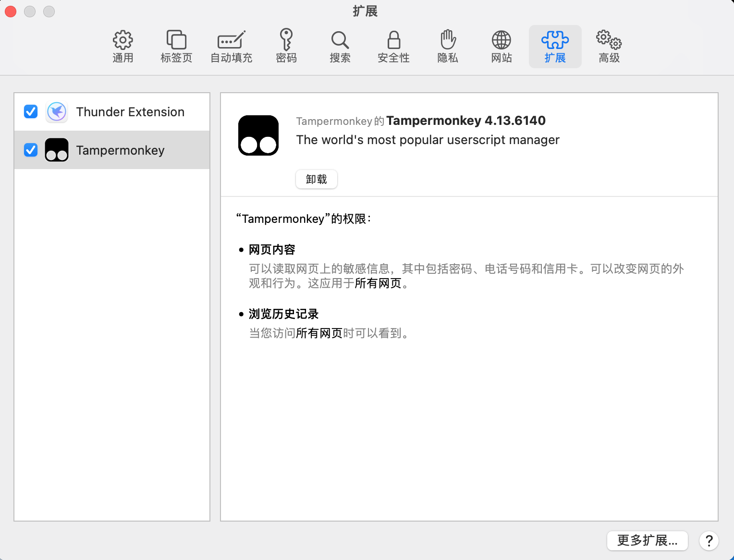Click the Uninstall (卸载) button
Image resolution: width=734 pixels, height=560 pixels.
coord(316,179)
